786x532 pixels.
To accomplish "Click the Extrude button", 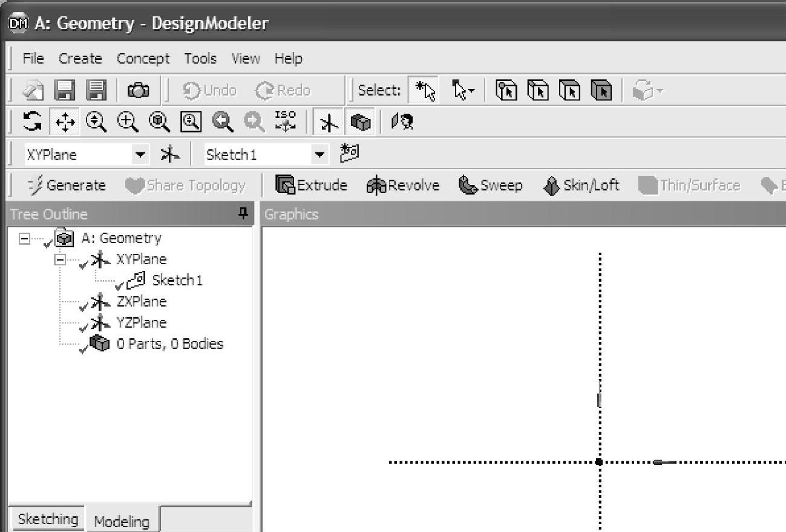I will [x=312, y=185].
